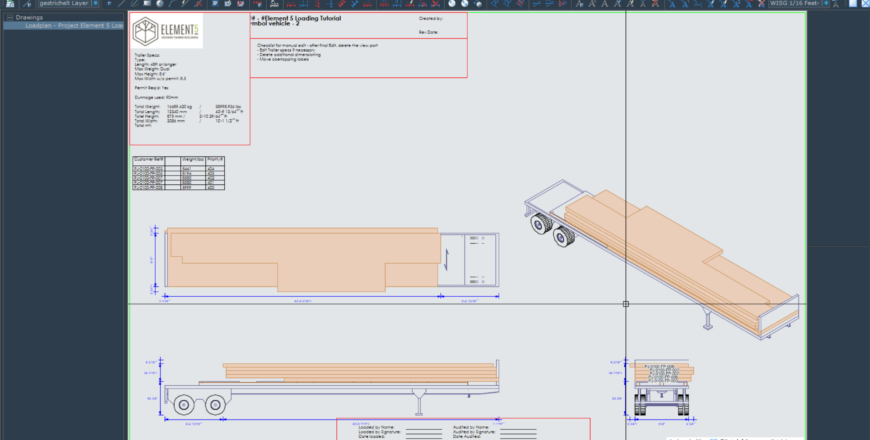
Task: Click the stamp-shaped toolbar icon
Action: (272, 3)
